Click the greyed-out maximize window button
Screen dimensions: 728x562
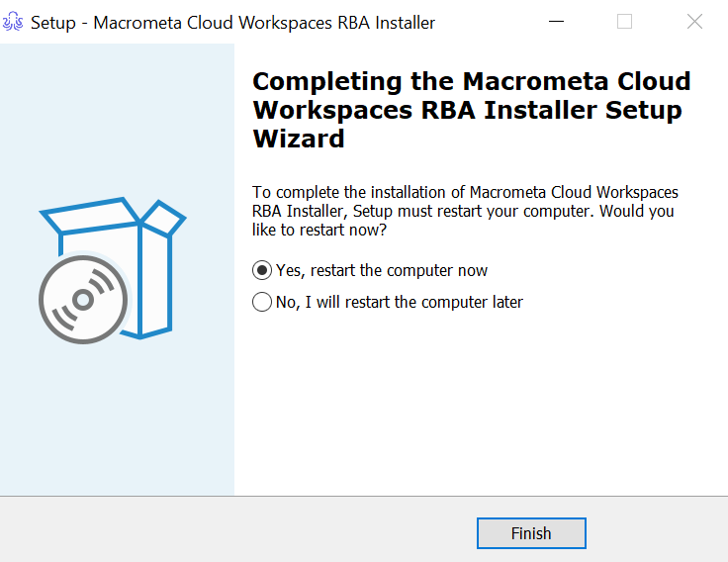click(x=624, y=22)
